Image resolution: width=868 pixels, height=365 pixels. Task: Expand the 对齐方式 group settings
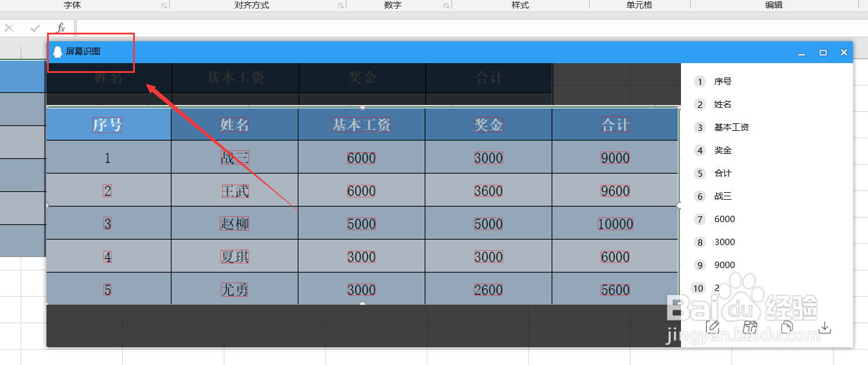(340, 5)
